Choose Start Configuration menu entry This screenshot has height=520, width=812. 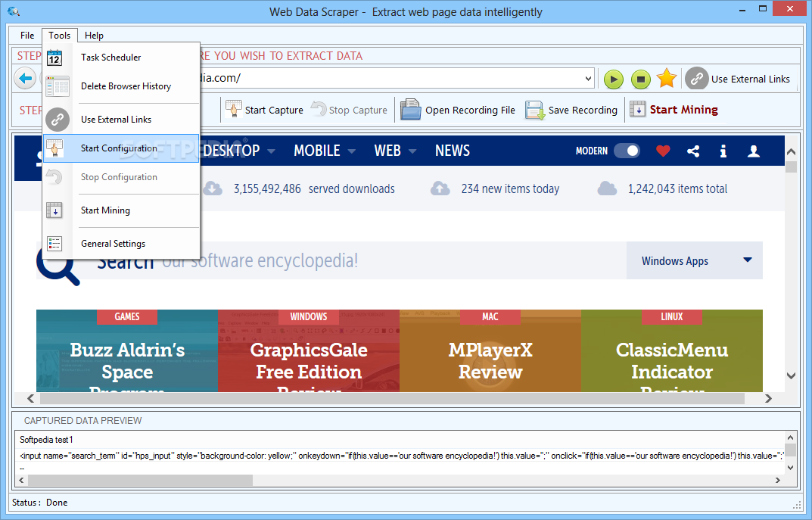point(121,148)
